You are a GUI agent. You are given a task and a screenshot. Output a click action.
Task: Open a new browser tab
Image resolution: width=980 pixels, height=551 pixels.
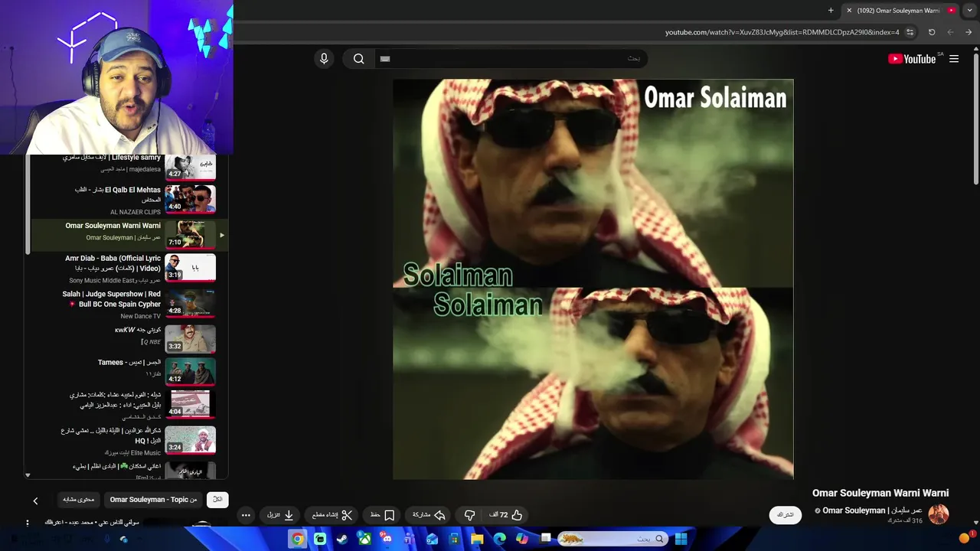[x=831, y=11]
